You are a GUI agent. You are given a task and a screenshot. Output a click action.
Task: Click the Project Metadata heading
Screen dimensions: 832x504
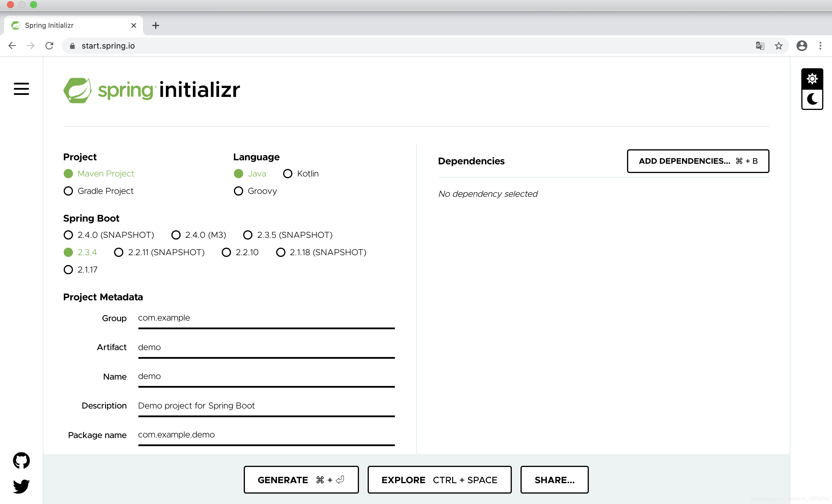103,297
